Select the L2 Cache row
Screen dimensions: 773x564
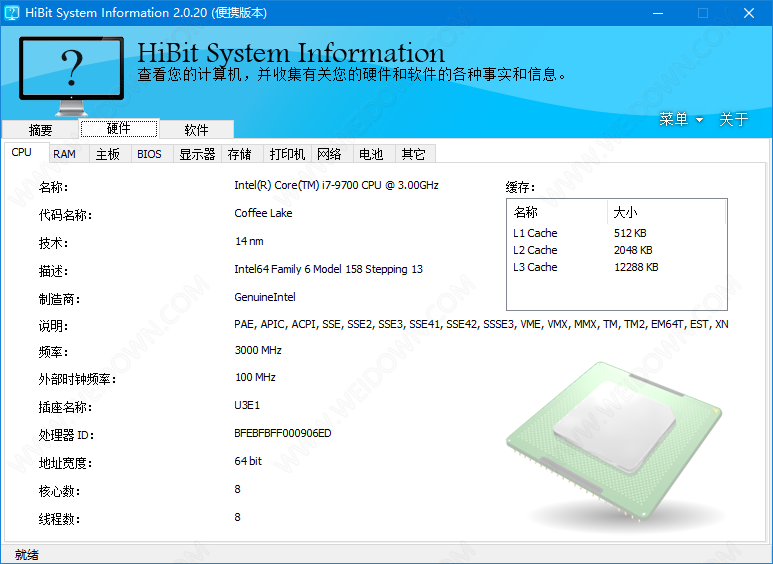pos(617,250)
